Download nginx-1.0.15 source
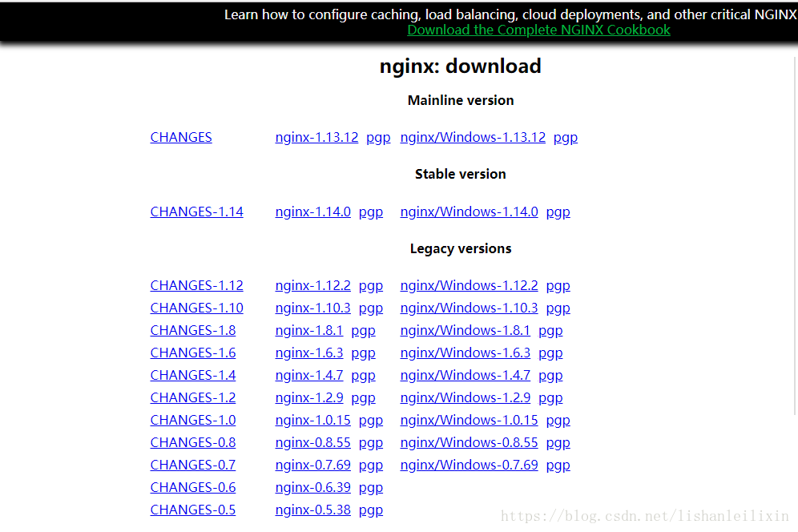Image resolution: width=798 pixels, height=532 pixels. click(313, 420)
